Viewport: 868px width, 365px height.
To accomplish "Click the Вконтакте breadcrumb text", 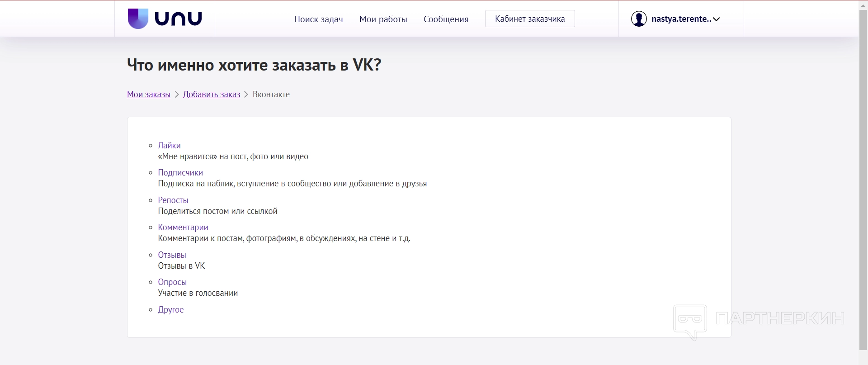I will click(x=271, y=94).
